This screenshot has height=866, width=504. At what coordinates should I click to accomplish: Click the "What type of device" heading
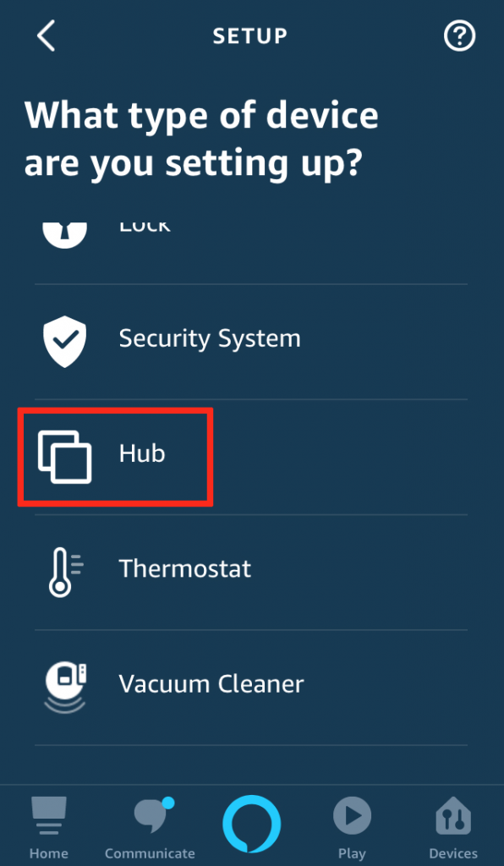coord(201,115)
